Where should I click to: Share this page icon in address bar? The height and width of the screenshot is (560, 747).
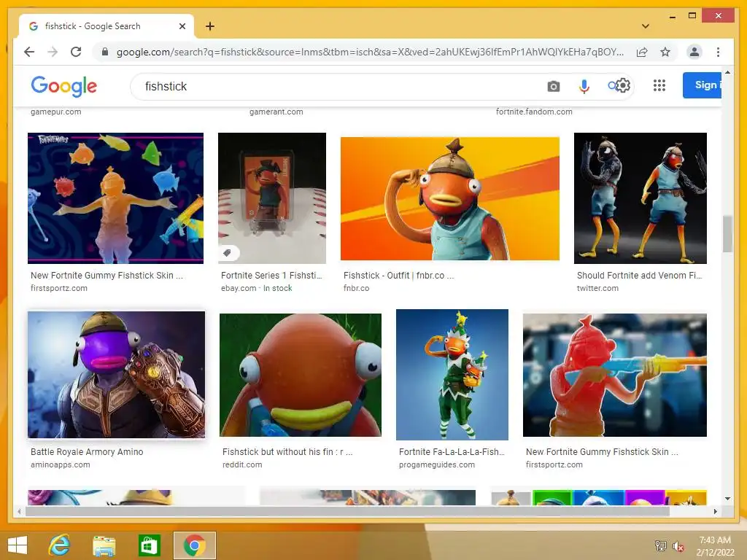(x=642, y=52)
